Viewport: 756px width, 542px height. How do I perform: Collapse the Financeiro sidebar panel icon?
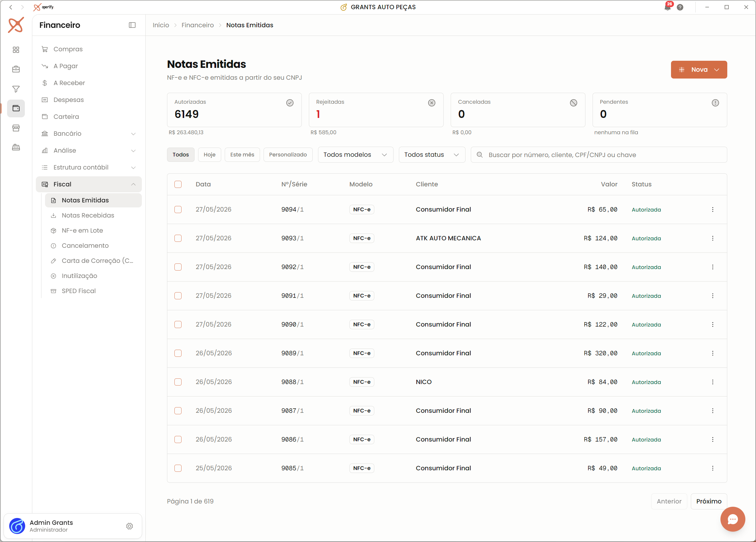tap(132, 25)
